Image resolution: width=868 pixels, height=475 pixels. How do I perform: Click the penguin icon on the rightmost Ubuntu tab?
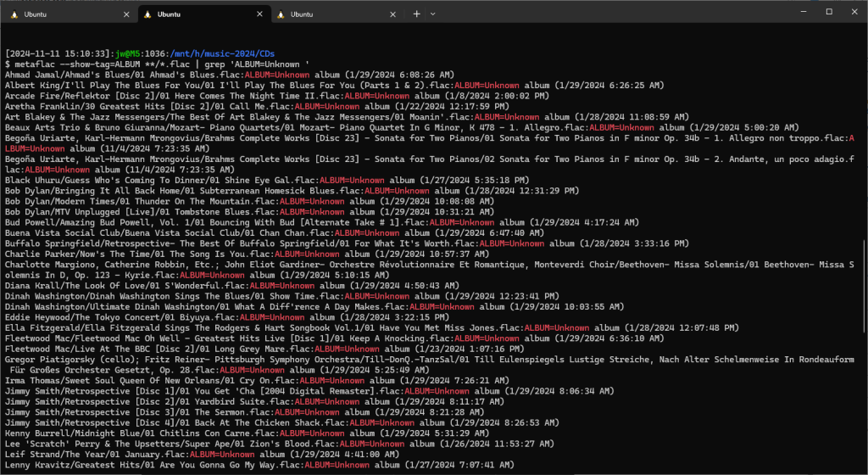click(281, 14)
